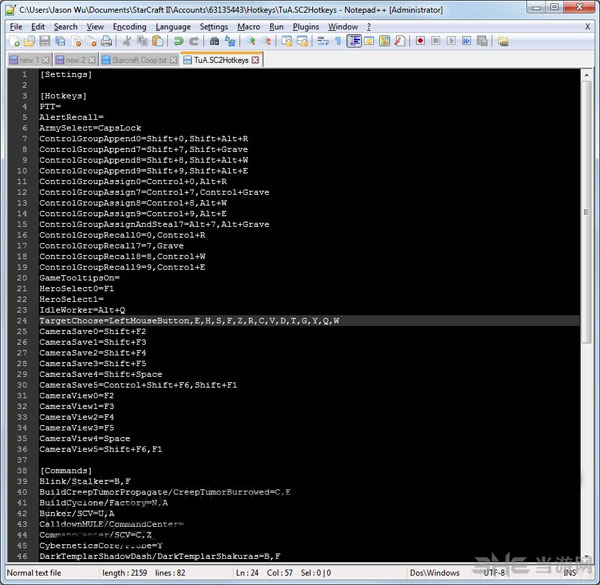The image size is (600, 585).
Task: Open the Document Map toolbar icon
Action: (x=385, y=41)
